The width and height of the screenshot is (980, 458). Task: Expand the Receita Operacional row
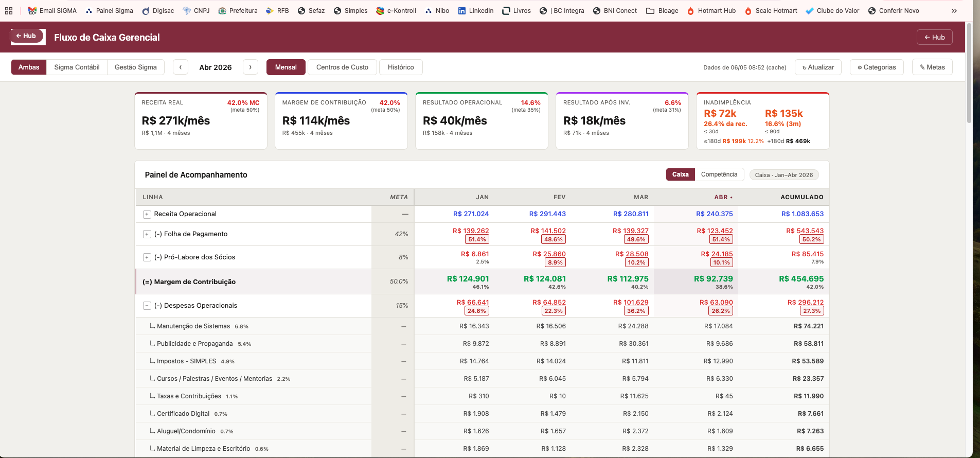(x=147, y=214)
